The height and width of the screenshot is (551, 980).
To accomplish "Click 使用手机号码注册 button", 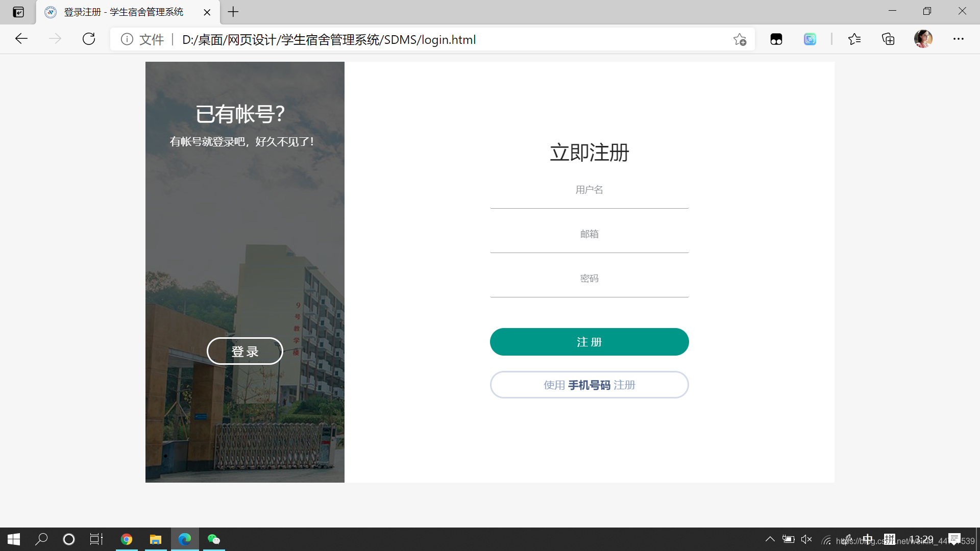I will click(589, 385).
